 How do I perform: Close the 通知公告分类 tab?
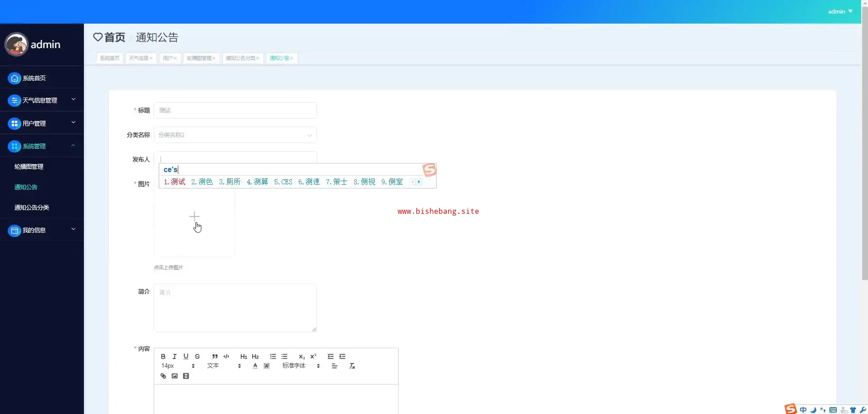point(258,58)
